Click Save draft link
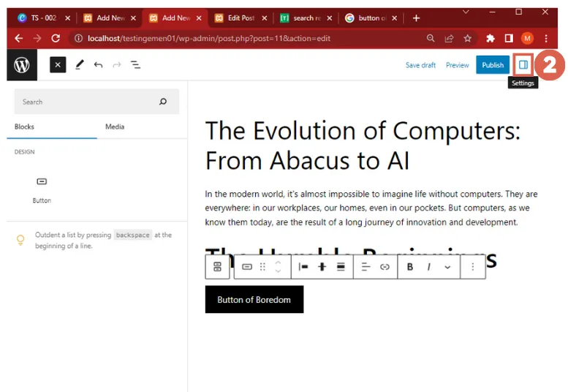 (420, 65)
